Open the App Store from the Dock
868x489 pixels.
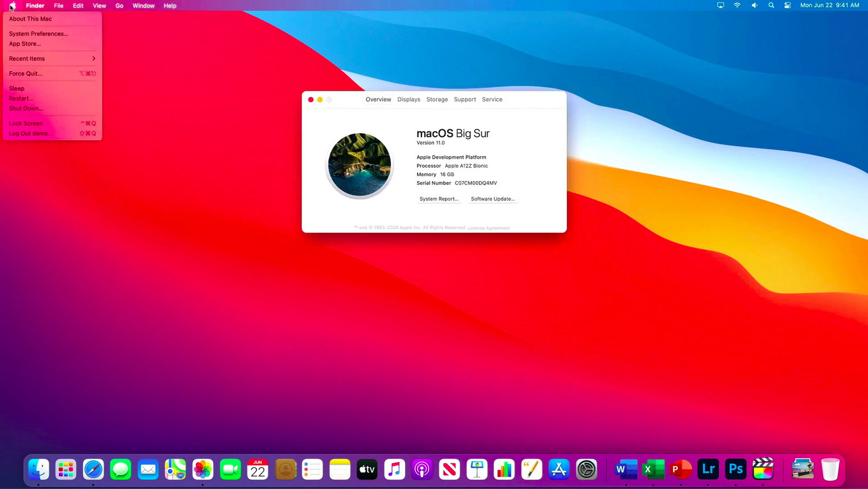(558, 469)
